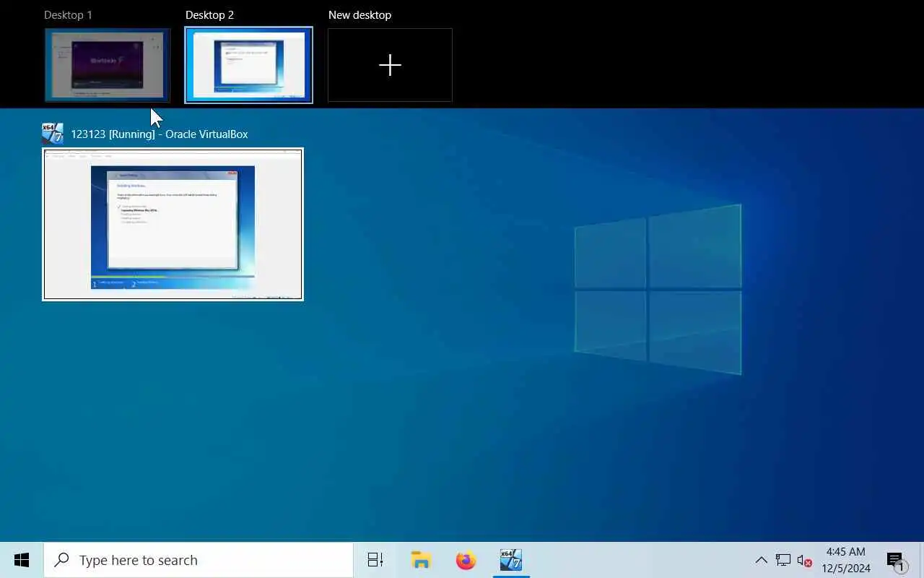Open the 123123 VirtualBox window preview

click(x=173, y=224)
